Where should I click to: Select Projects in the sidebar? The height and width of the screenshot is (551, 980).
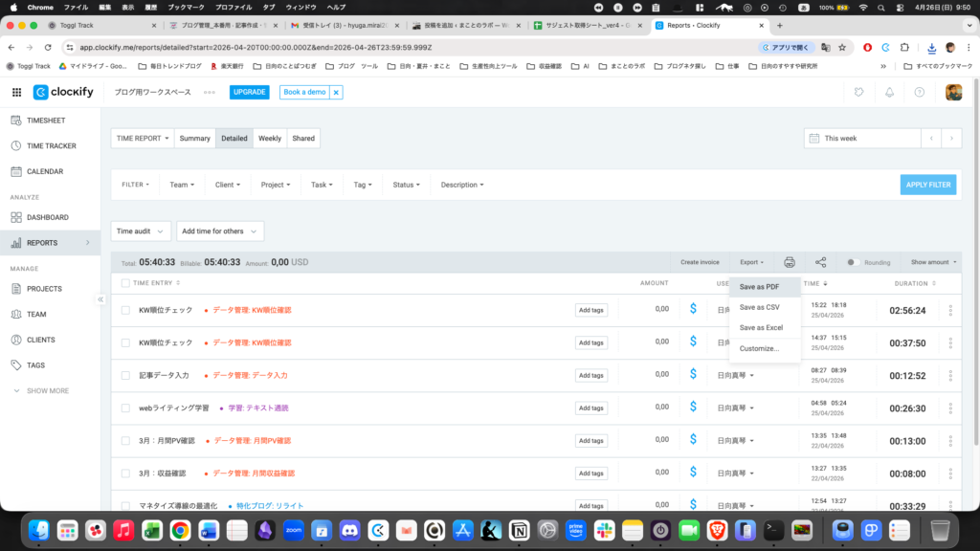tap(44, 288)
